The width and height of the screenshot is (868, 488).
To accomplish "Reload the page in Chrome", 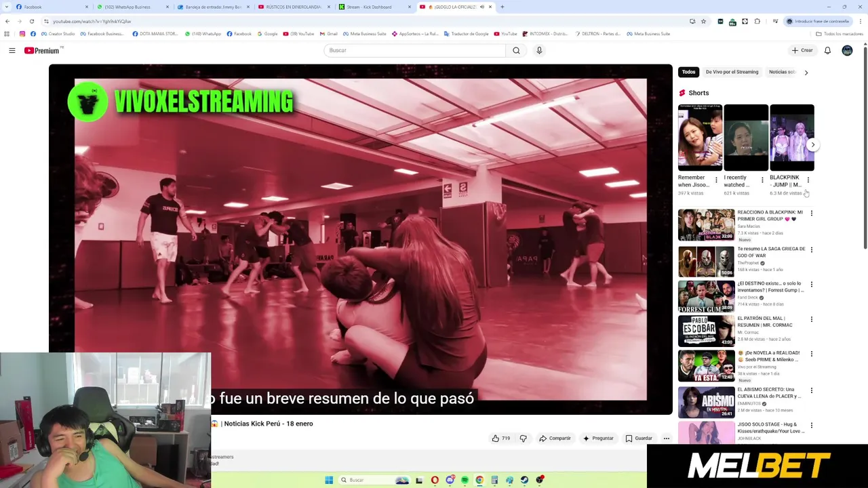I will pyautogui.click(x=31, y=21).
